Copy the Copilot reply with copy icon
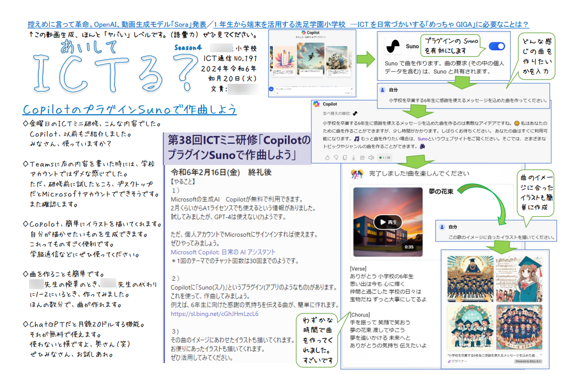Viewport: 577px width, 392px height. click(345, 158)
